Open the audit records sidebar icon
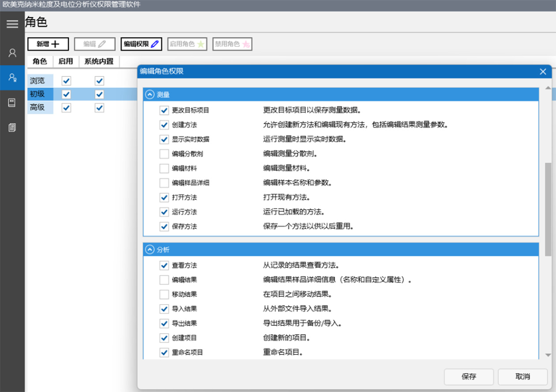 [12, 128]
